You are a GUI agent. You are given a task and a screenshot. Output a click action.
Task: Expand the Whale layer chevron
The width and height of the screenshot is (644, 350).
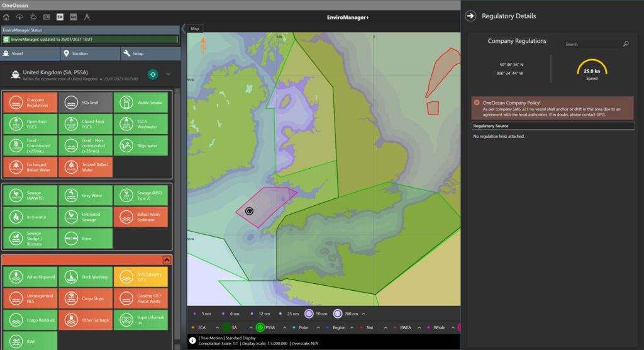pyautogui.click(x=453, y=328)
